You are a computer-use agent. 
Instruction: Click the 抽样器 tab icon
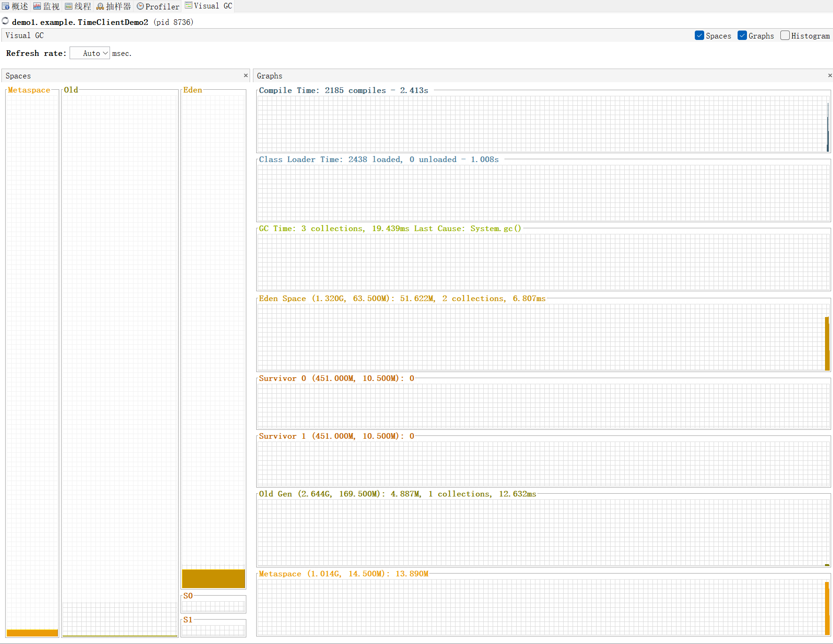click(x=100, y=6)
